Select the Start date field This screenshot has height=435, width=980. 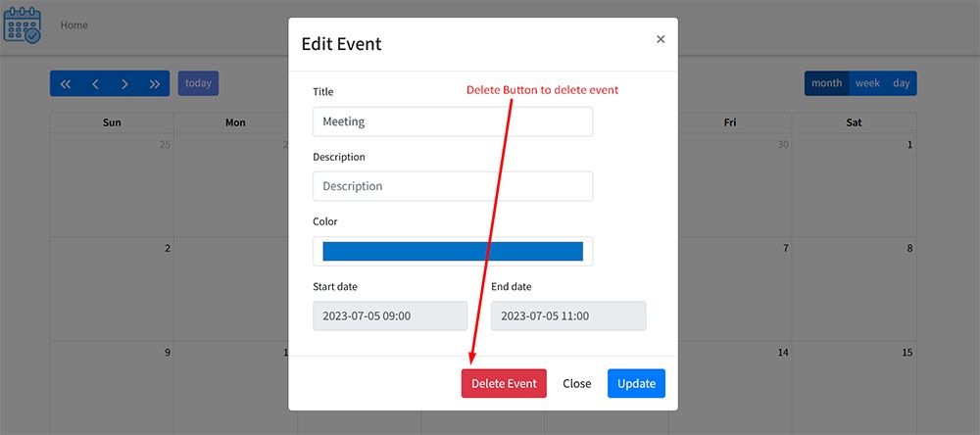click(x=390, y=315)
